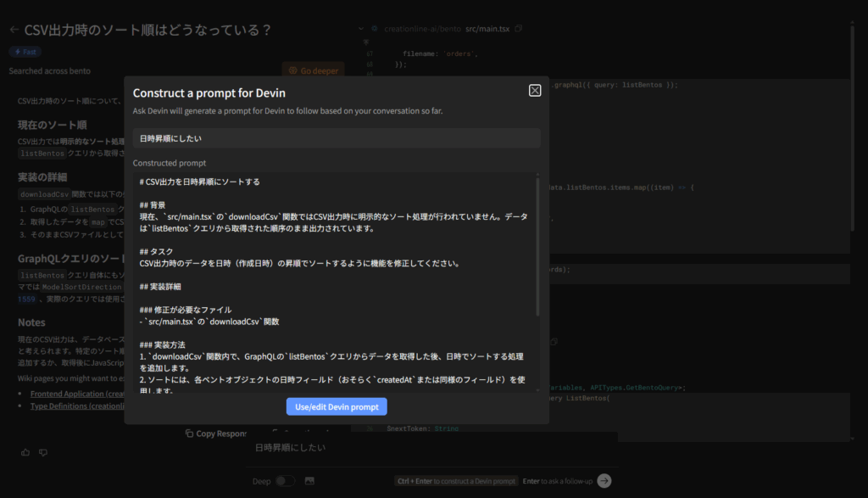The height and width of the screenshot is (498, 868).
Task: Click the Copy Response button
Action: 216,434
